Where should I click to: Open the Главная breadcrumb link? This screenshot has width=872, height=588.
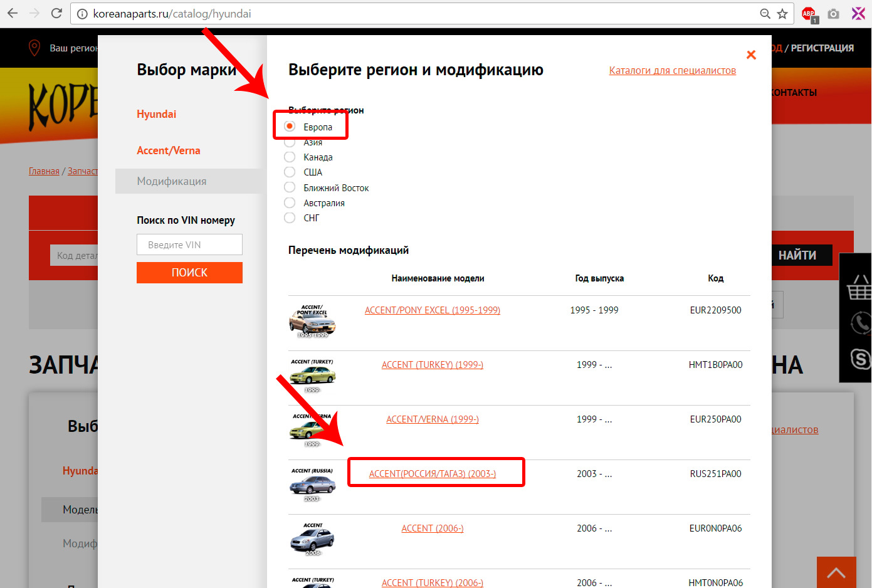click(44, 171)
